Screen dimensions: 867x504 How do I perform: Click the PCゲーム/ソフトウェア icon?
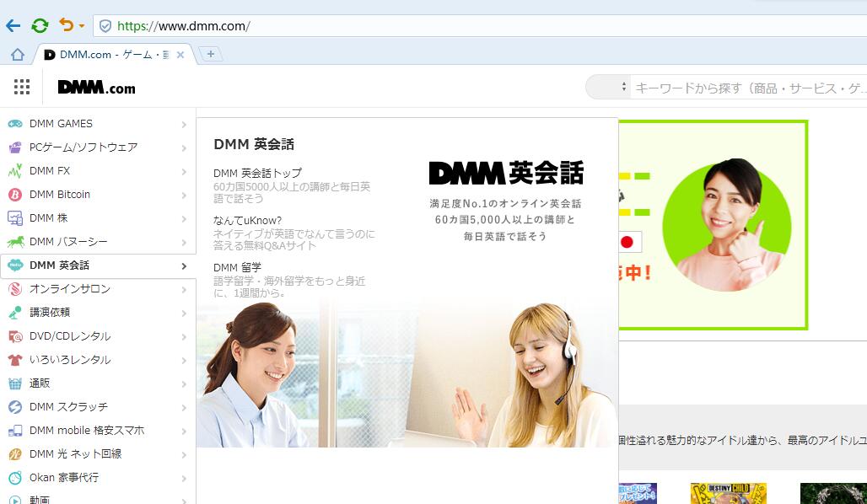pos(15,147)
